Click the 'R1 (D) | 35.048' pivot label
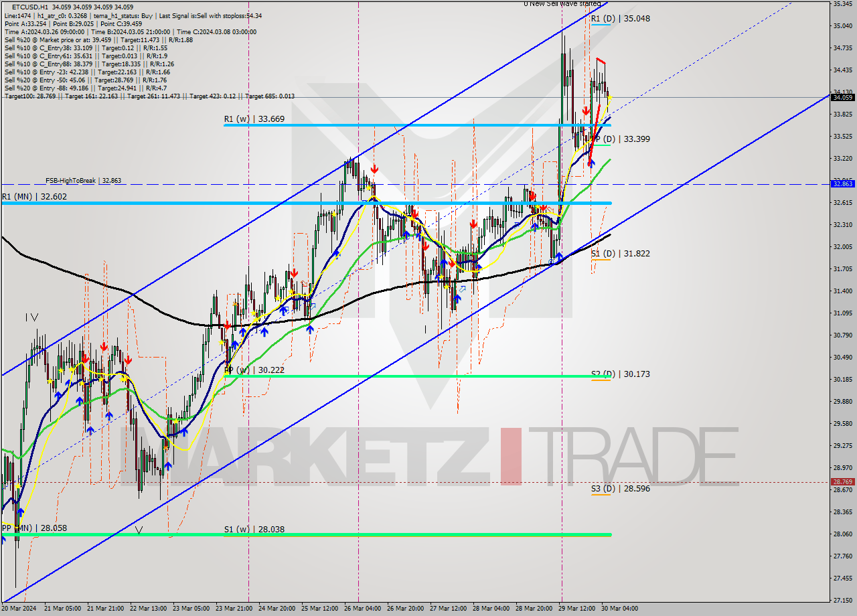 (x=620, y=19)
